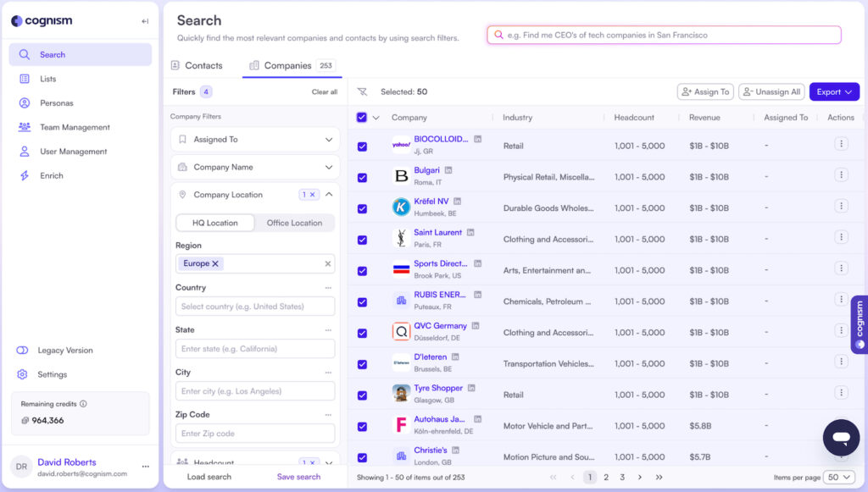This screenshot has width=868, height=492.
Task: Uncheck the Saint Laurent row checkbox
Action: pos(362,240)
